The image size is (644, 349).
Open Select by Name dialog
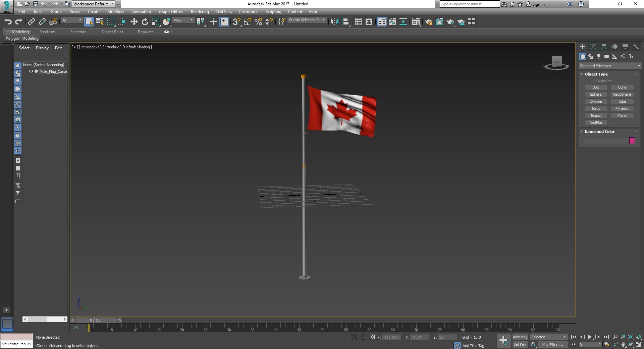click(x=100, y=22)
